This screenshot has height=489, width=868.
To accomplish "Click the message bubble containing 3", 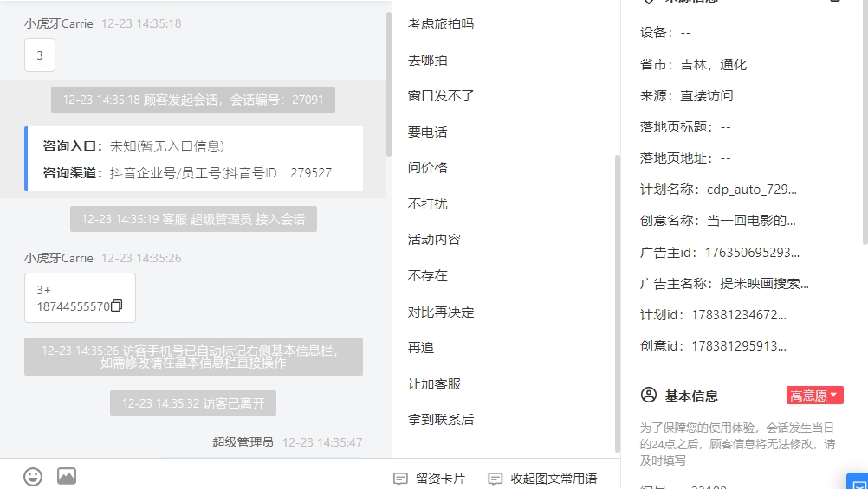I will point(39,55).
